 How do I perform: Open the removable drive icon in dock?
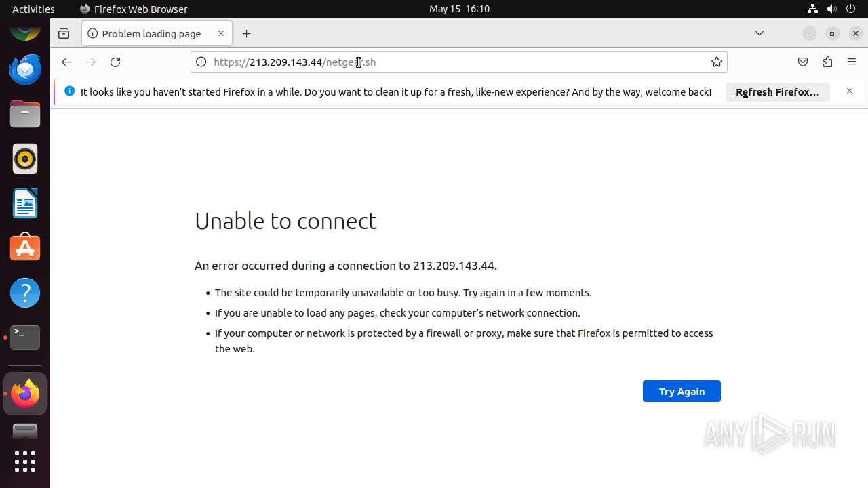click(25, 431)
